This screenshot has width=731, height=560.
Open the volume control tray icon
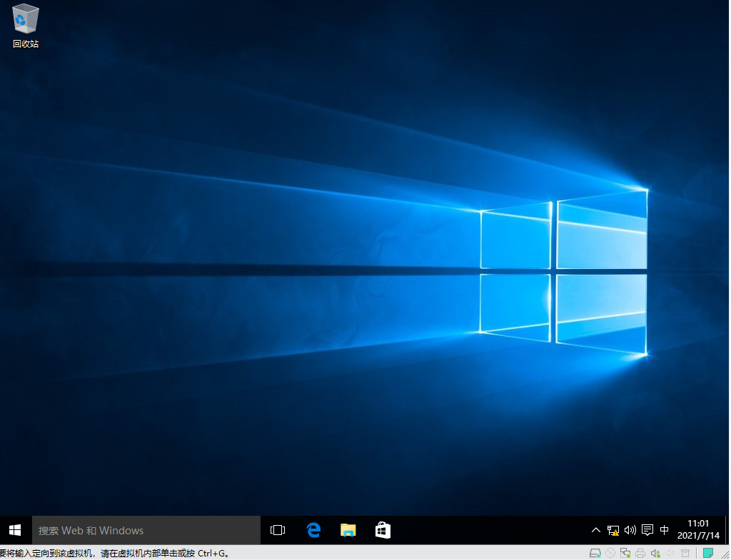point(630,530)
